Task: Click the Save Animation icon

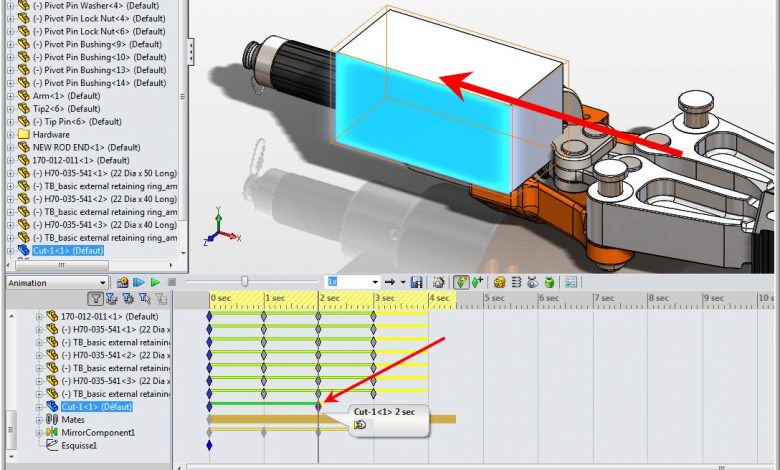Action: pos(417,283)
